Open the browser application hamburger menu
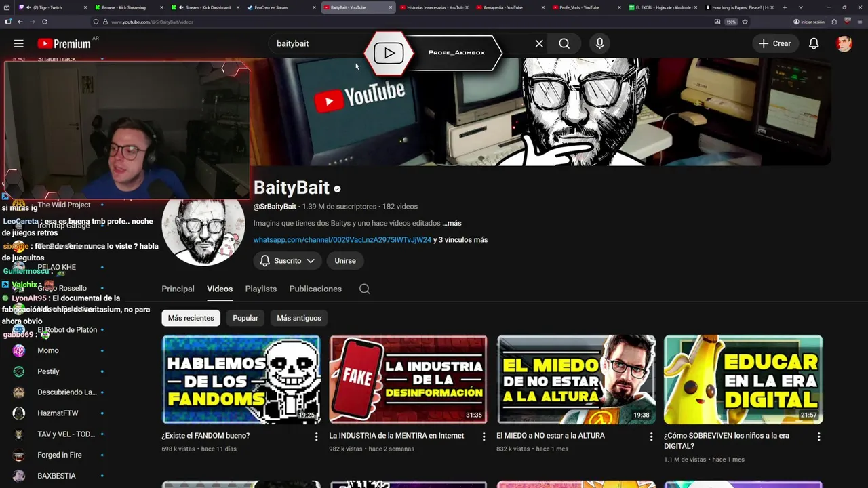 (859, 22)
